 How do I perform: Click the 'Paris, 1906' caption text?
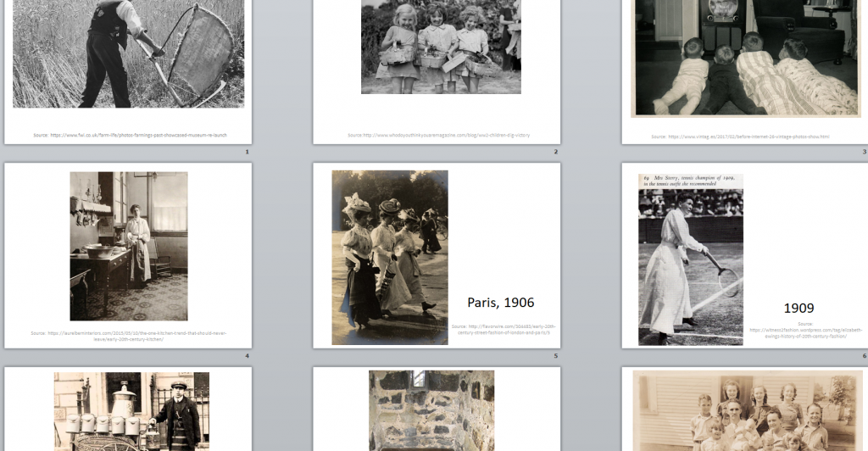[500, 303]
